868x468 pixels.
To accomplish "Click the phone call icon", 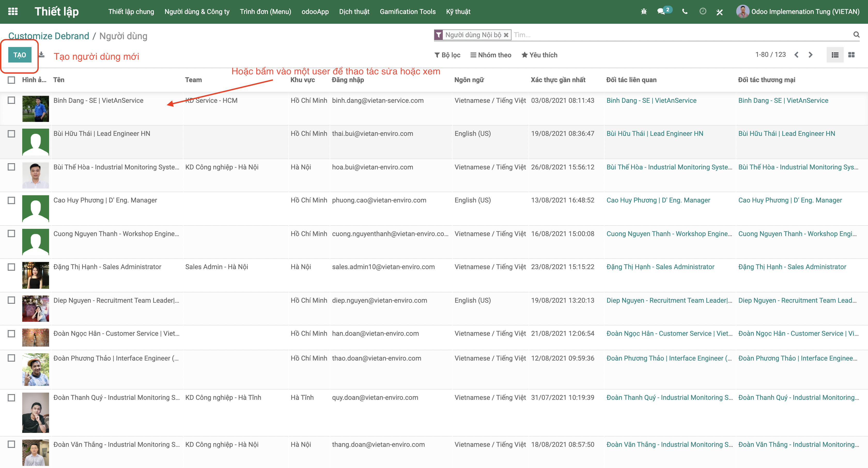I will tap(684, 11).
